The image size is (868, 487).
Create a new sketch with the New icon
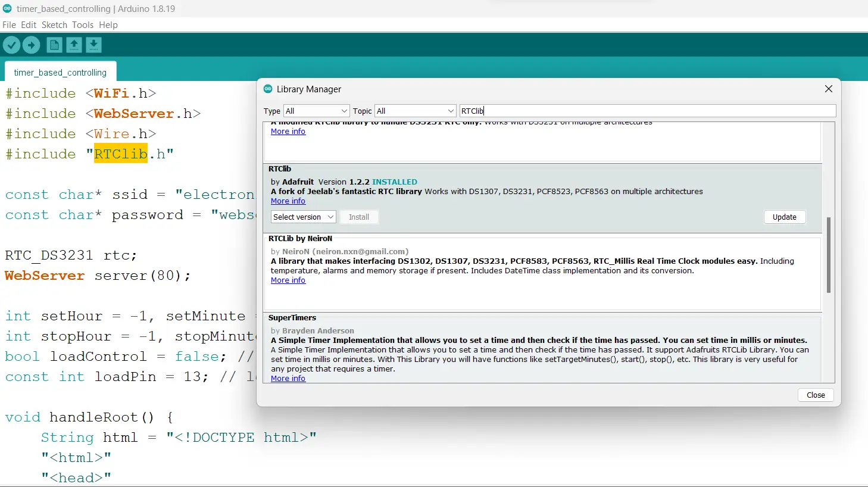coord(54,45)
